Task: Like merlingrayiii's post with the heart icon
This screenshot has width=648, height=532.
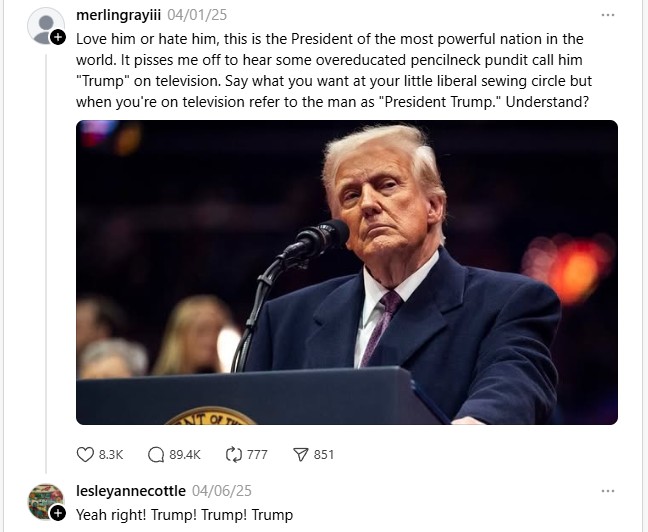Action: (86, 454)
